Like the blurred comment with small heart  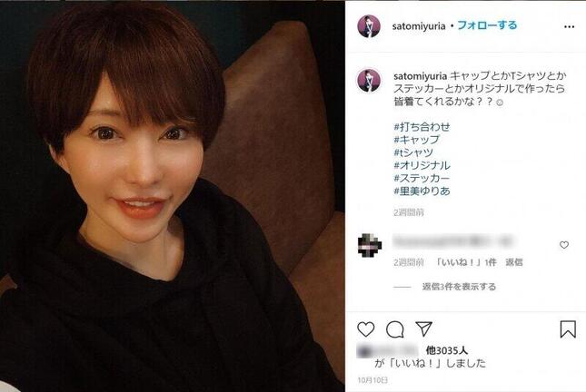pos(564,245)
